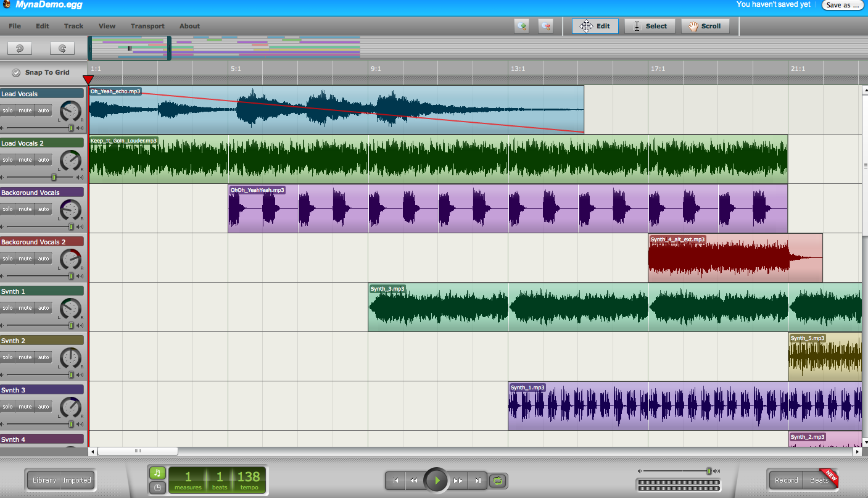Solo the Lead Vocals track
The width and height of the screenshot is (868, 498).
point(7,111)
